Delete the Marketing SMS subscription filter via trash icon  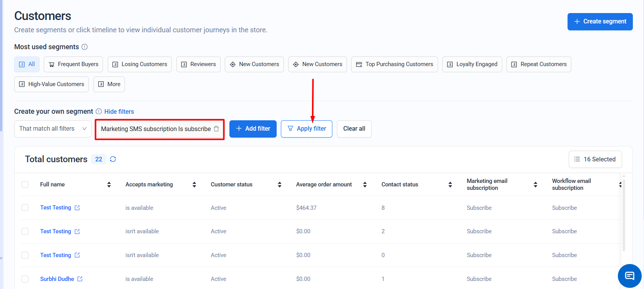click(216, 129)
